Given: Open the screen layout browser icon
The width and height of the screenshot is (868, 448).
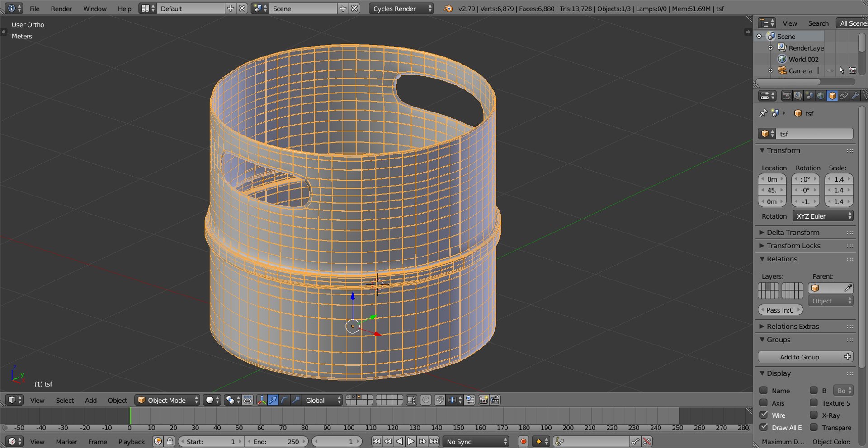Looking at the screenshot, I should coord(147,8).
